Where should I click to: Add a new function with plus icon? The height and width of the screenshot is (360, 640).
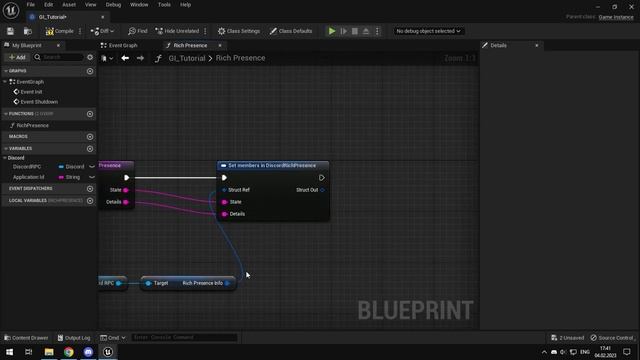click(90, 114)
